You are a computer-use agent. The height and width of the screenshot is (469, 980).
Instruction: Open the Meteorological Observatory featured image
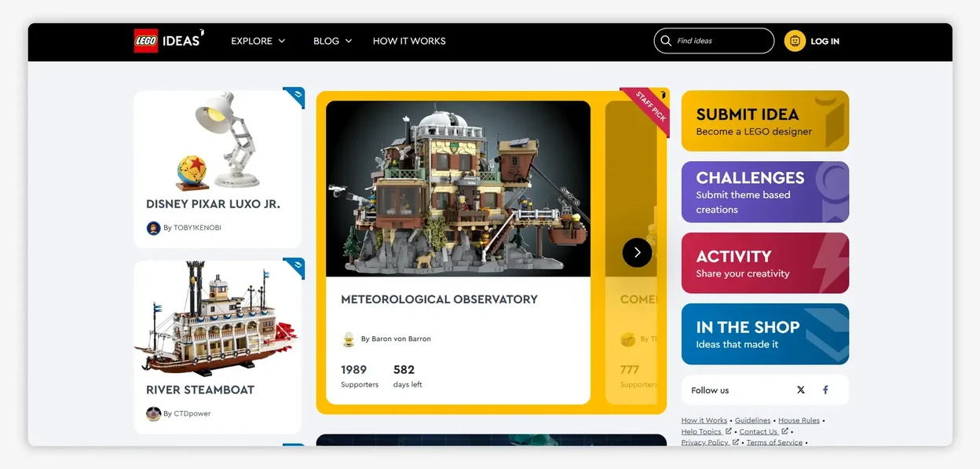coord(458,189)
